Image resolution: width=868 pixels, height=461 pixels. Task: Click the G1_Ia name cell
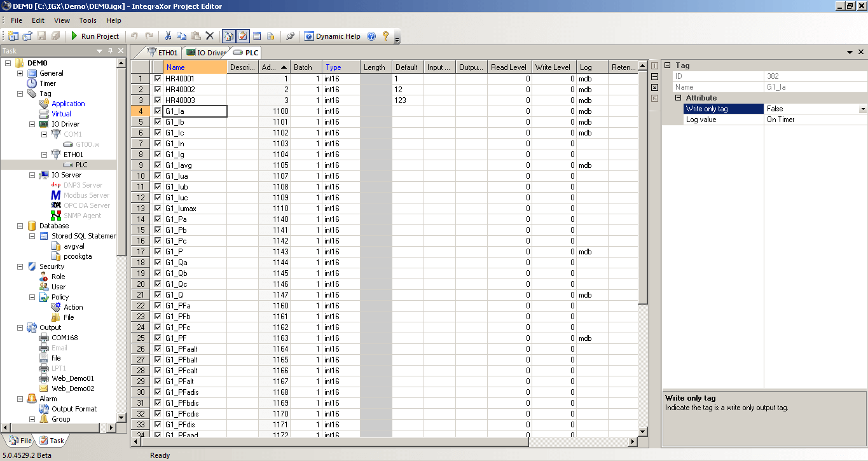pyautogui.click(x=195, y=111)
